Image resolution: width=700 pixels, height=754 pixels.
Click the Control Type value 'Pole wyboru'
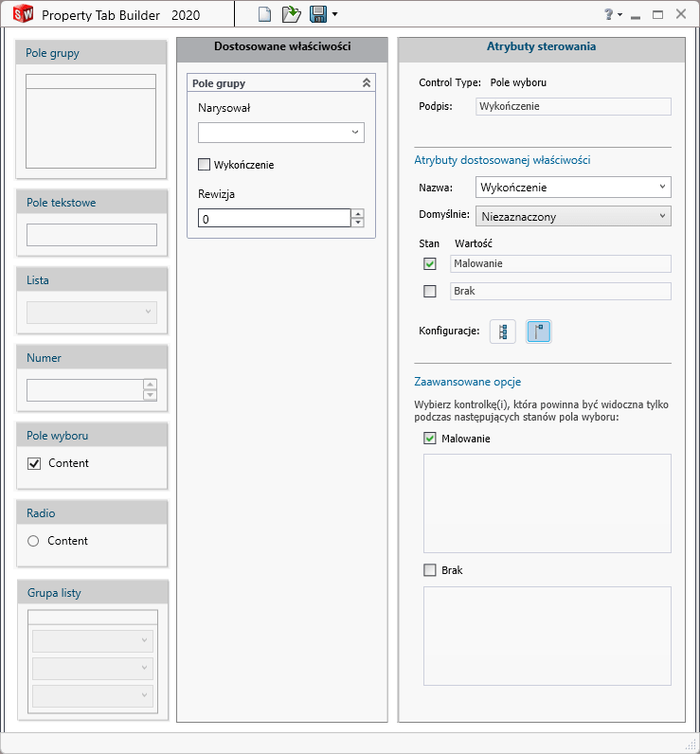[518, 82]
